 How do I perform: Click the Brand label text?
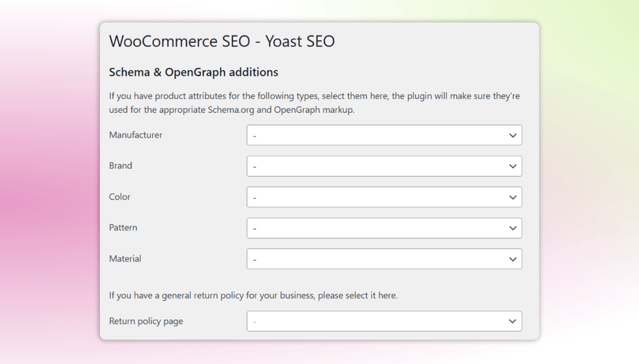[x=120, y=165]
